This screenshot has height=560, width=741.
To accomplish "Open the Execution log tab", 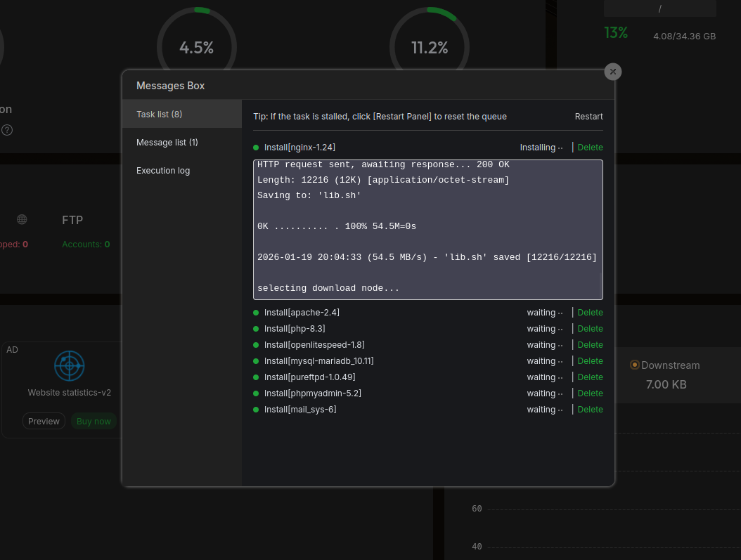I will [x=163, y=170].
